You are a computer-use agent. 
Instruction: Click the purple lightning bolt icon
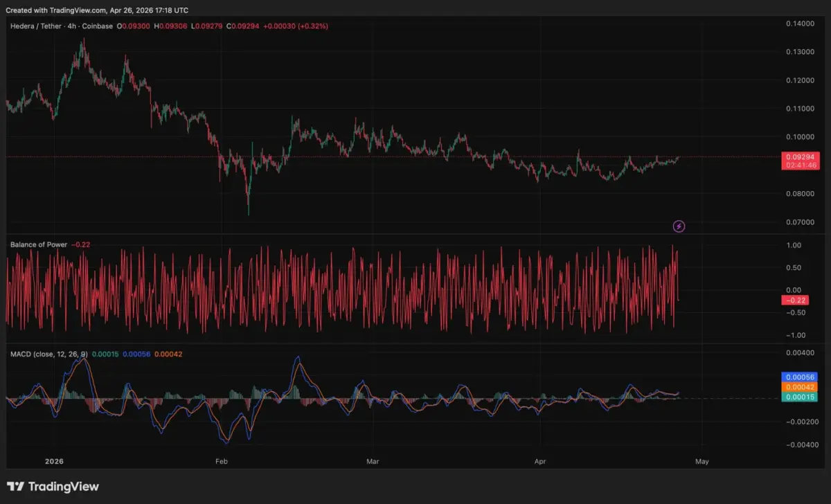[679, 226]
